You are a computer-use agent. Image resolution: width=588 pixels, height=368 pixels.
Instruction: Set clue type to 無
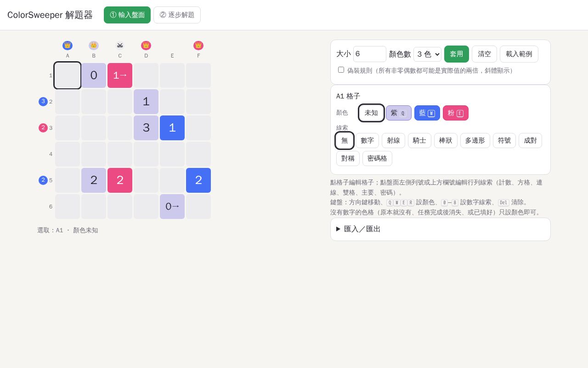tap(345, 140)
